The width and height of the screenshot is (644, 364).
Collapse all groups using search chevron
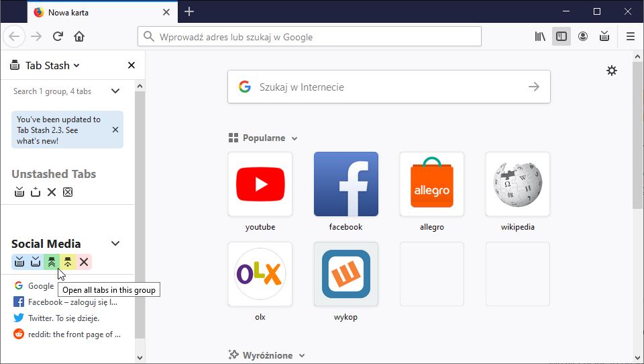[x=115, y=91]
